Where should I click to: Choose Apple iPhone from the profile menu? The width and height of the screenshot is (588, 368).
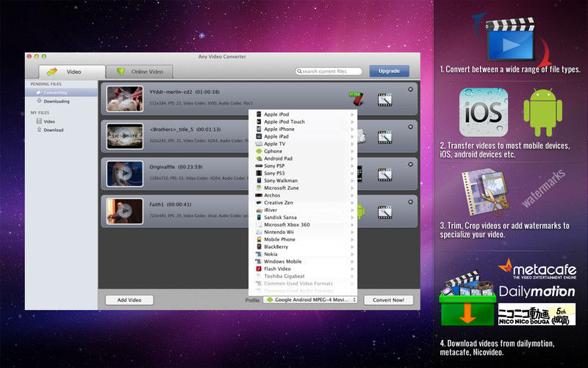303,129
